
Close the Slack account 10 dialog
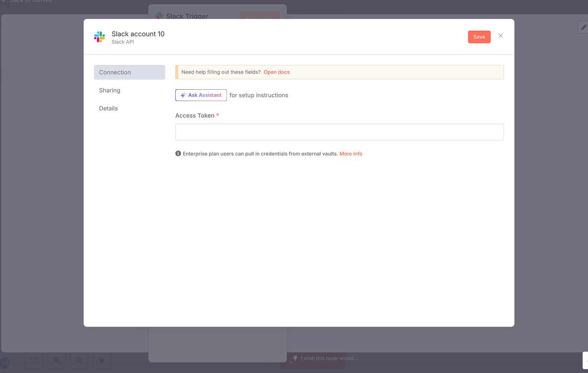coord(500,36)
